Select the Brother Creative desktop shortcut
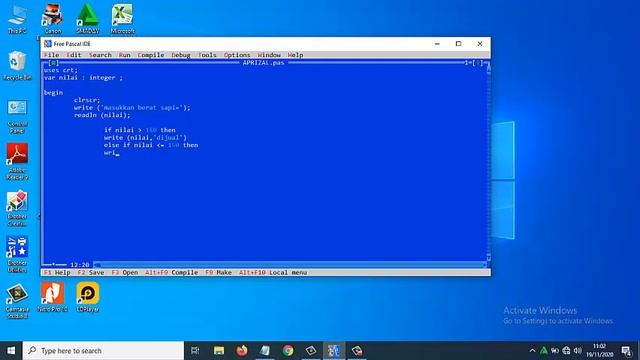The height and width of the screenshot is (360, 640). click(17, 208)
